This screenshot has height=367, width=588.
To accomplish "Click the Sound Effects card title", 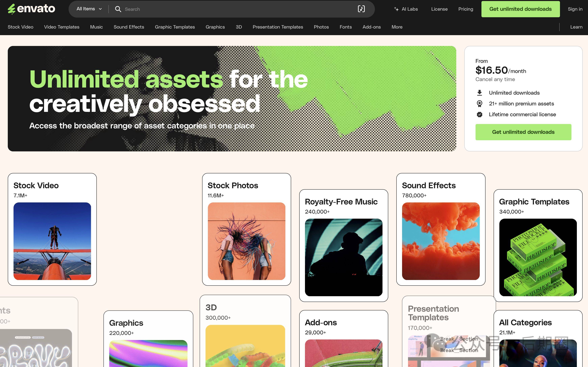I will coord(429,185).
